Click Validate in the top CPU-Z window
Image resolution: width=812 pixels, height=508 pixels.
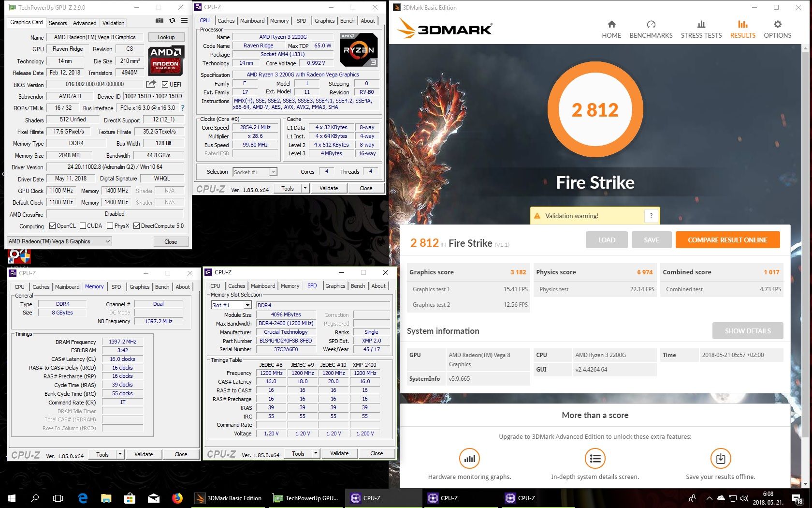point(329,188)
